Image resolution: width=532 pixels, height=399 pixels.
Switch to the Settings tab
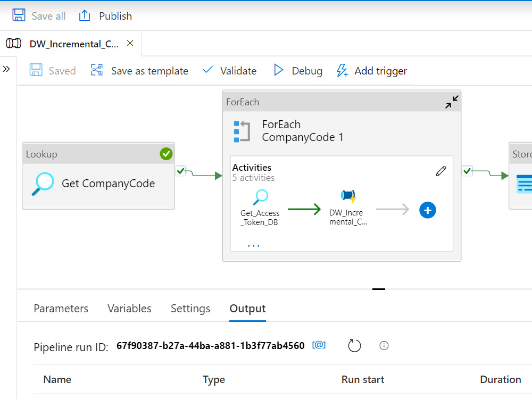point(190,309)
